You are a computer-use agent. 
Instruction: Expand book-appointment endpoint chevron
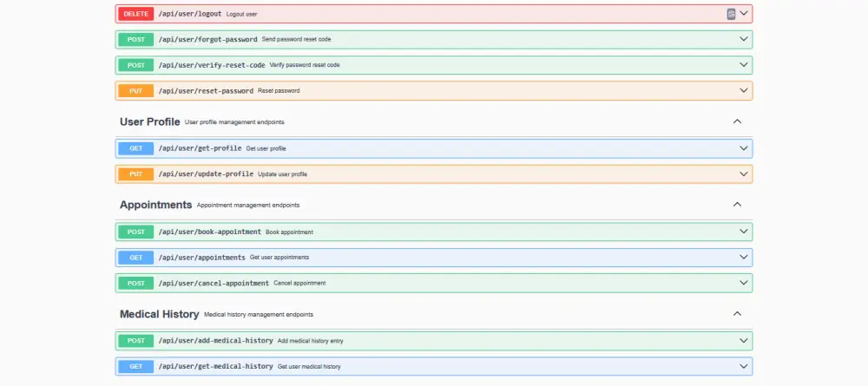(x=744, y=232)
